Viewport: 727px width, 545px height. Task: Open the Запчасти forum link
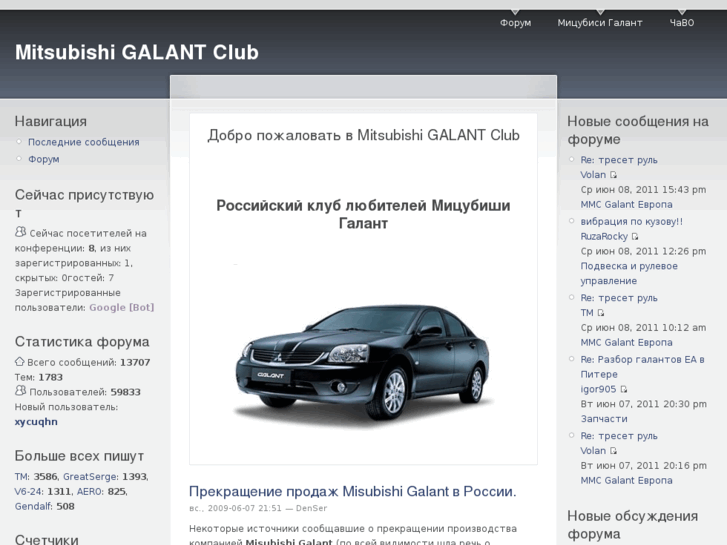pos(604,419)
